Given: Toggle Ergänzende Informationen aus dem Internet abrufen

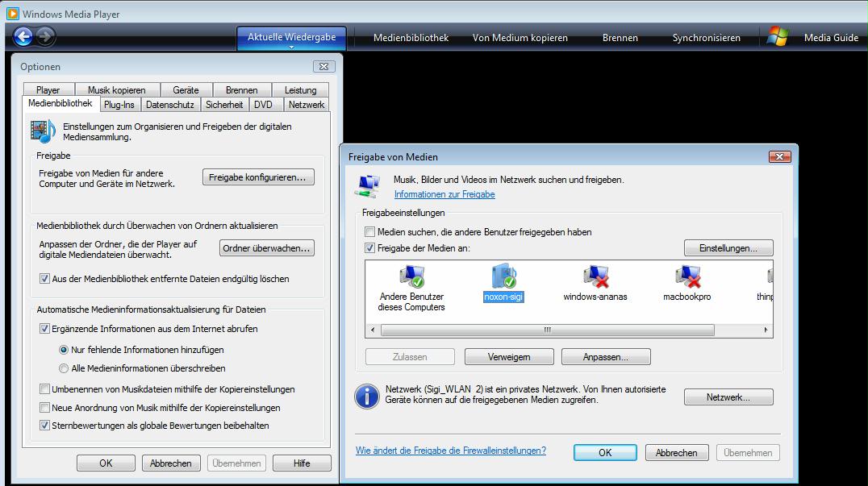Looking at the screenshot, I should click(x=45, y=328).
